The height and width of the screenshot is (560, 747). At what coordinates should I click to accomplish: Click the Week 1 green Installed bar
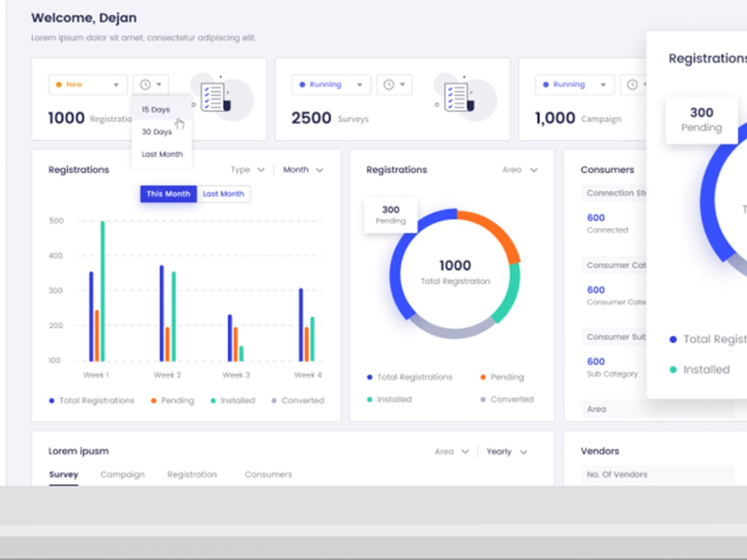click(103, 291)
